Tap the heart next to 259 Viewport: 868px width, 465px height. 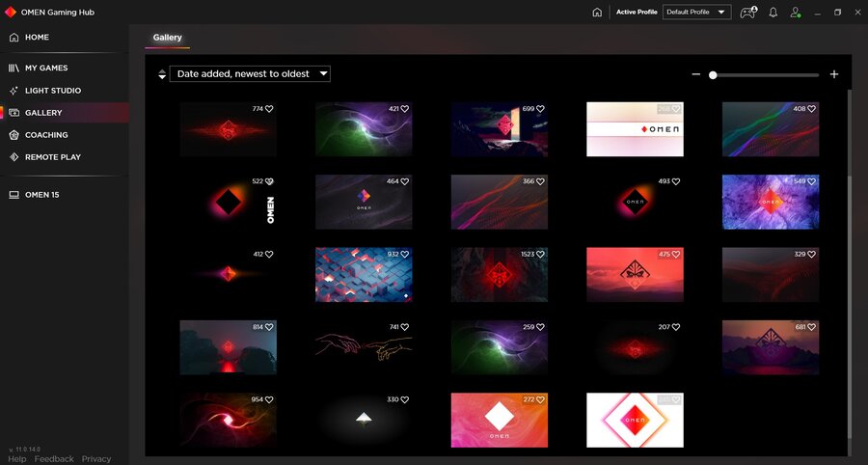click(540, 327)
